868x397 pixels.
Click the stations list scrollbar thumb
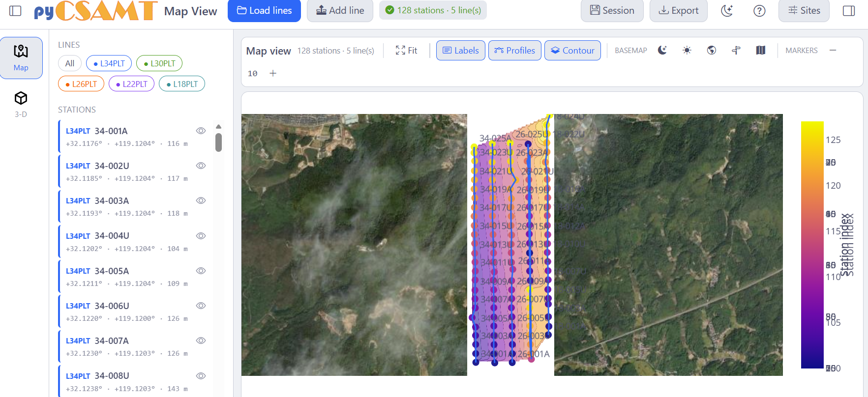click(x=218, y=142)
